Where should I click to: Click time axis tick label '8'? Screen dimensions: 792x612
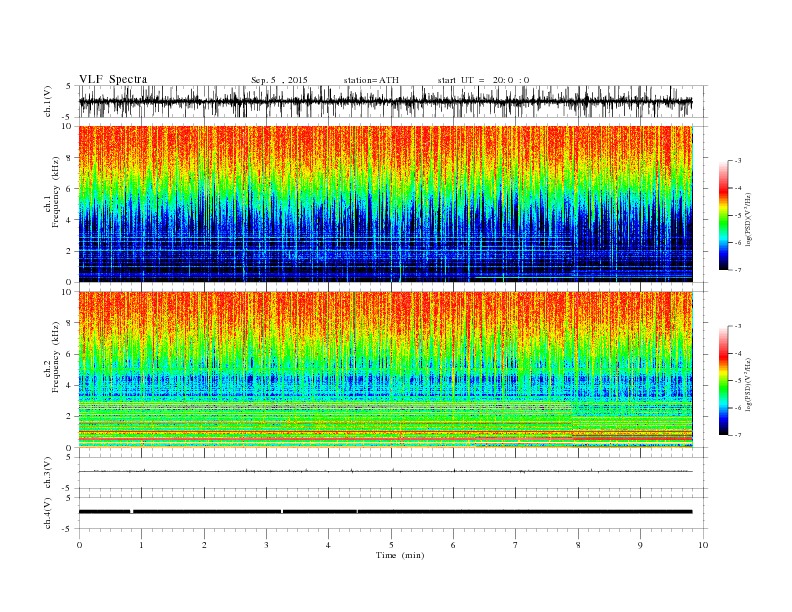(578, 545)
